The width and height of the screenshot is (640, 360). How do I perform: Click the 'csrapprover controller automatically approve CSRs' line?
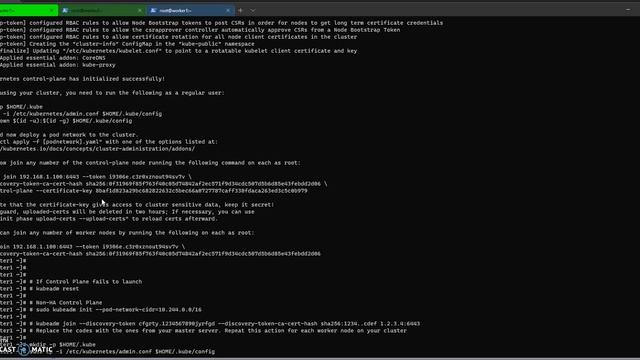tap(200, 30)
